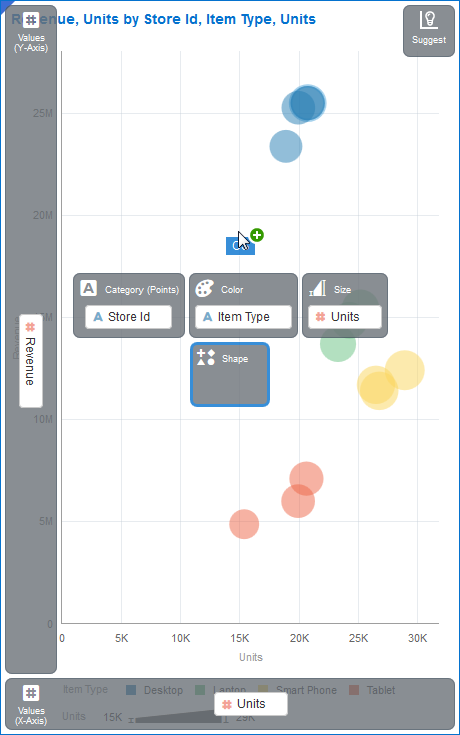The height and width of the screenshot is (735, 460).
Task: Select the Store Id category chip
Action: [x=128, y=317]
